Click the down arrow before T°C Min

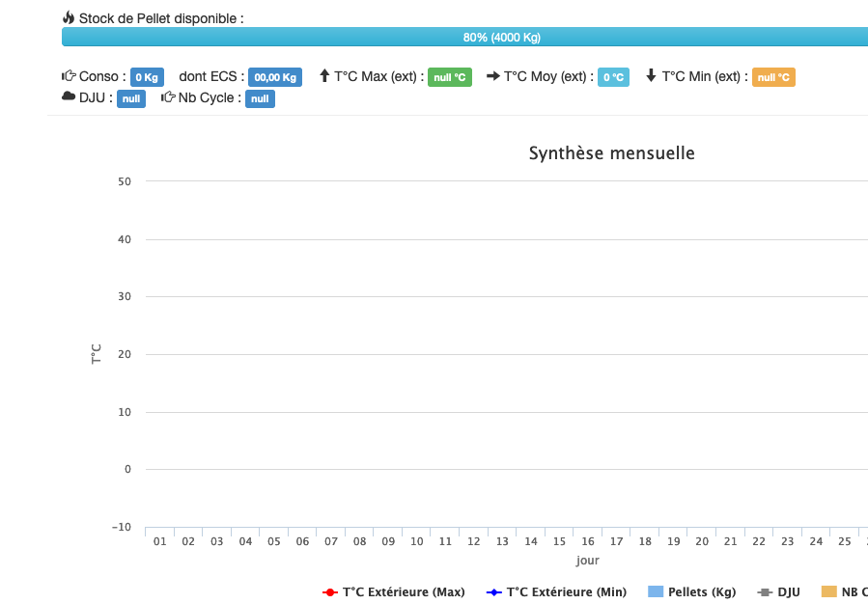point(651,76)
